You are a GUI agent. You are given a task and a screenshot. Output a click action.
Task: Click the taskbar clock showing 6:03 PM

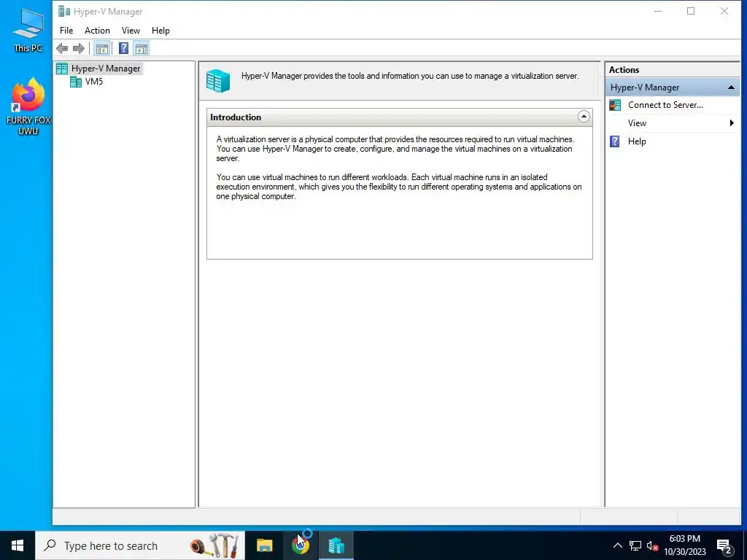(x=684, y=545)
